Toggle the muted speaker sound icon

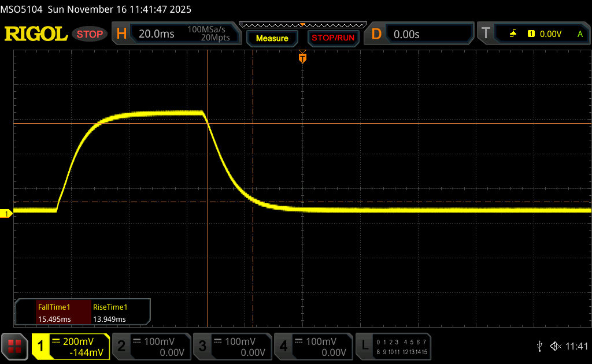[x=555, y=346]
